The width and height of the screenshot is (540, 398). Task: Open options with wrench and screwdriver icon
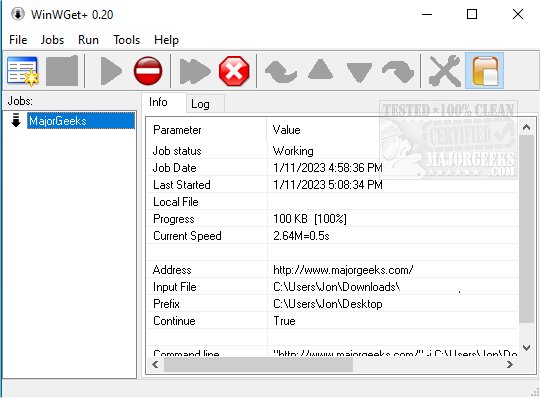coord(444,71)
